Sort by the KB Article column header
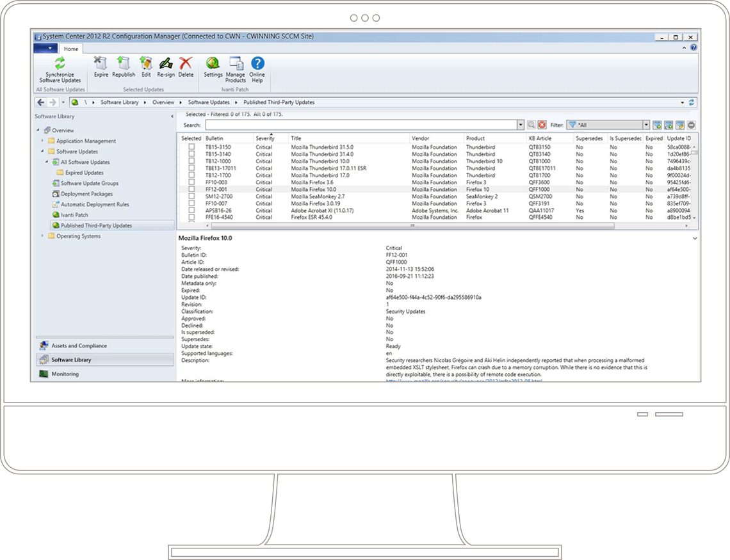The image size is (730, 560). coord(550,138)
